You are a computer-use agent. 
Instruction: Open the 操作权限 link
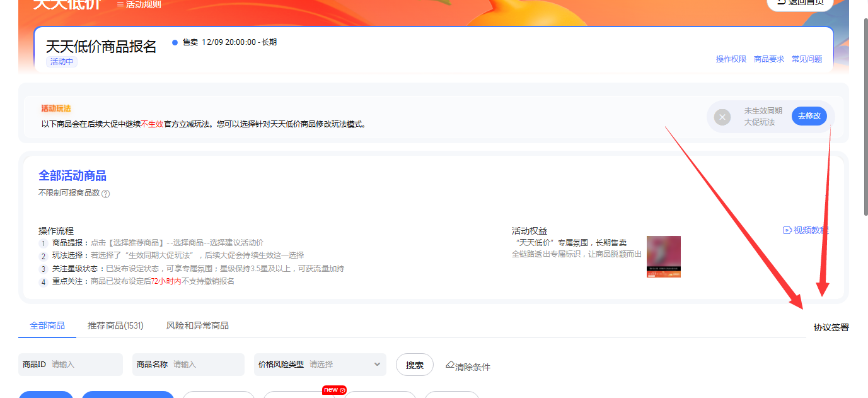[731, 59]
